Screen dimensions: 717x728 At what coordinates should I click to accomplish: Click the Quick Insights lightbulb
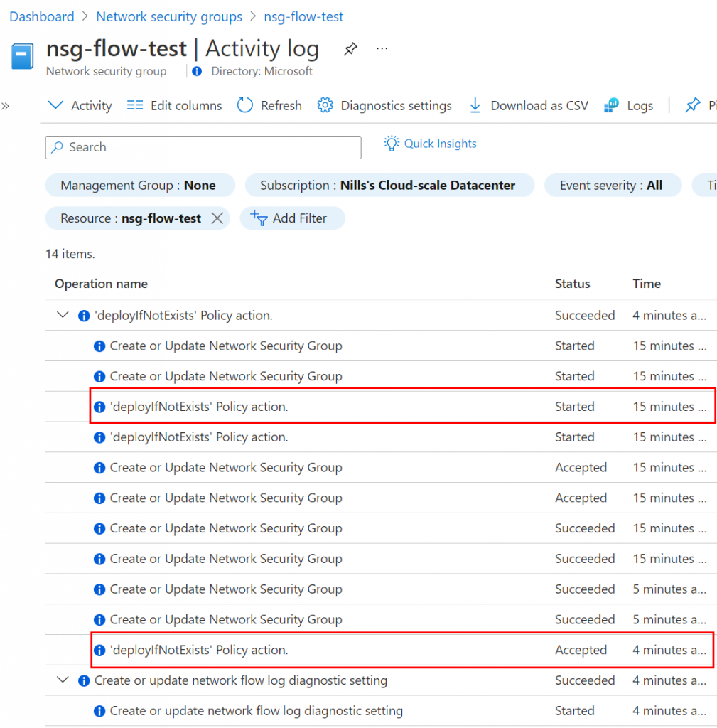point(392,144)
